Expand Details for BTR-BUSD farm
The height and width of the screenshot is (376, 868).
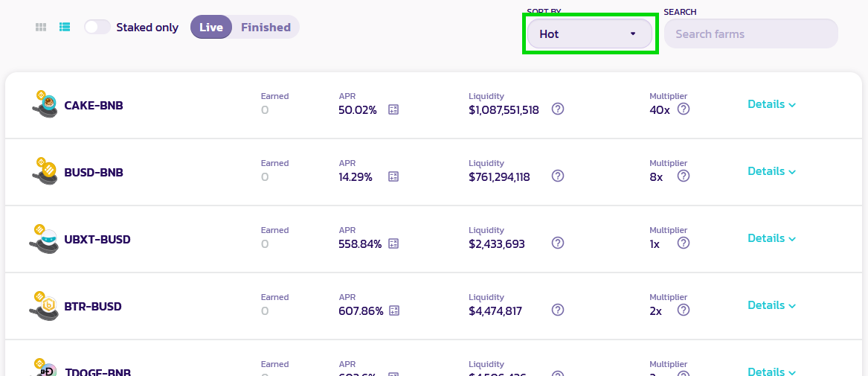click(771, 305)
